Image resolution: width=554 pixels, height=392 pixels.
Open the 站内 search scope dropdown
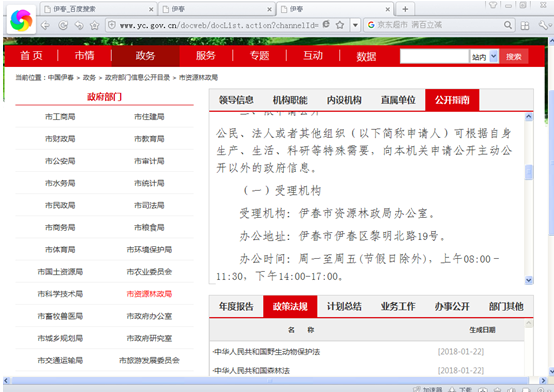pyautogui.click(x=484, y=56)
